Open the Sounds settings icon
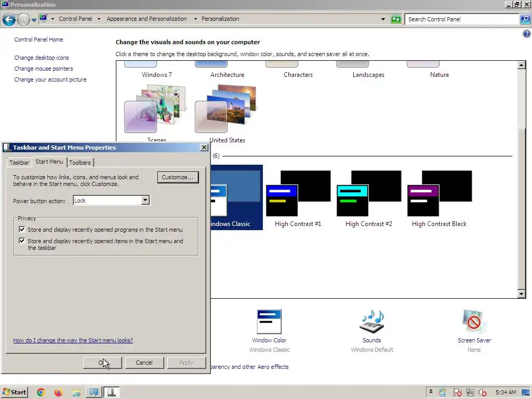The height and width of the screenshot is (399, 532). 372,322
